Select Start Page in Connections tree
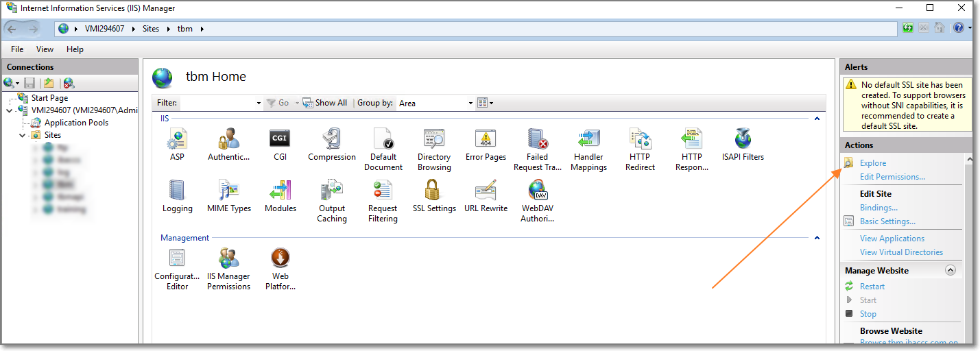The height and width of the screenshot is (351, 980). tap(49, 98)
